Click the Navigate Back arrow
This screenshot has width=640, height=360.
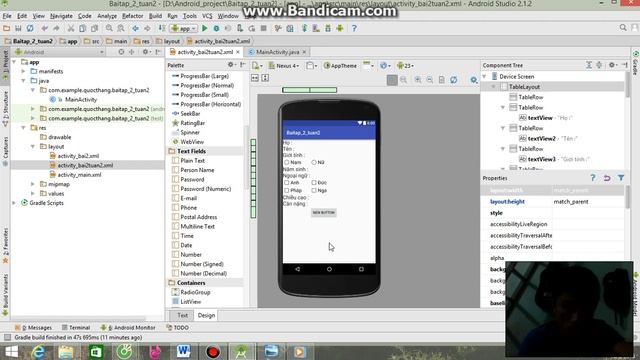pos(136,28)
